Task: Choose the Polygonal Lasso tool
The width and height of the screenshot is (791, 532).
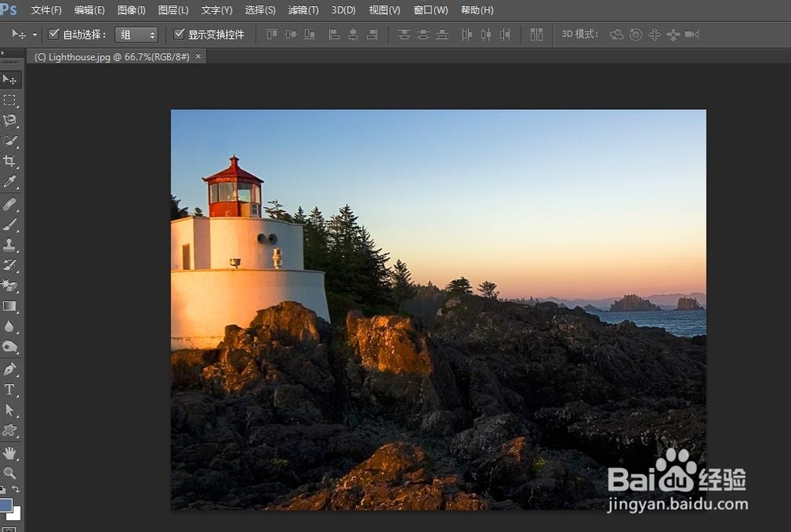Action: [x=9, y=120]
